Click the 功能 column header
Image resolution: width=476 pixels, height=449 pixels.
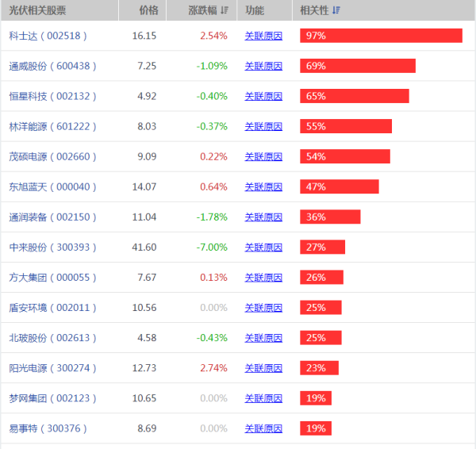[264, 10]
